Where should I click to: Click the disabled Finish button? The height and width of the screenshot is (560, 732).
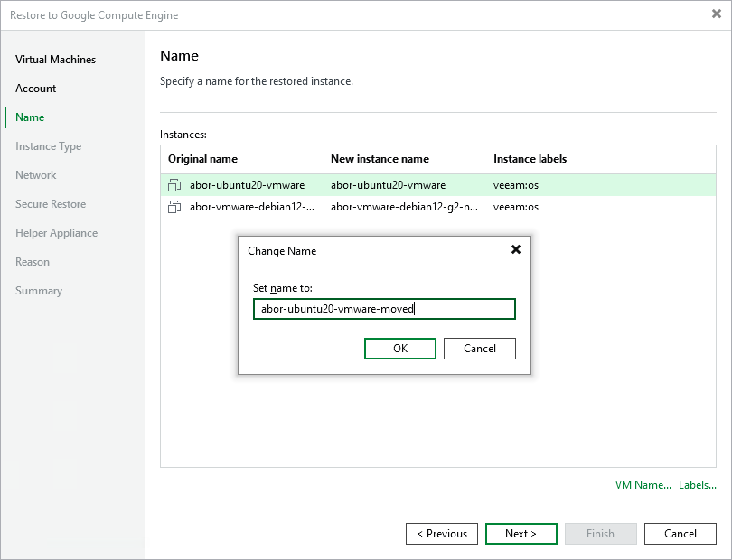click(600, 534)
